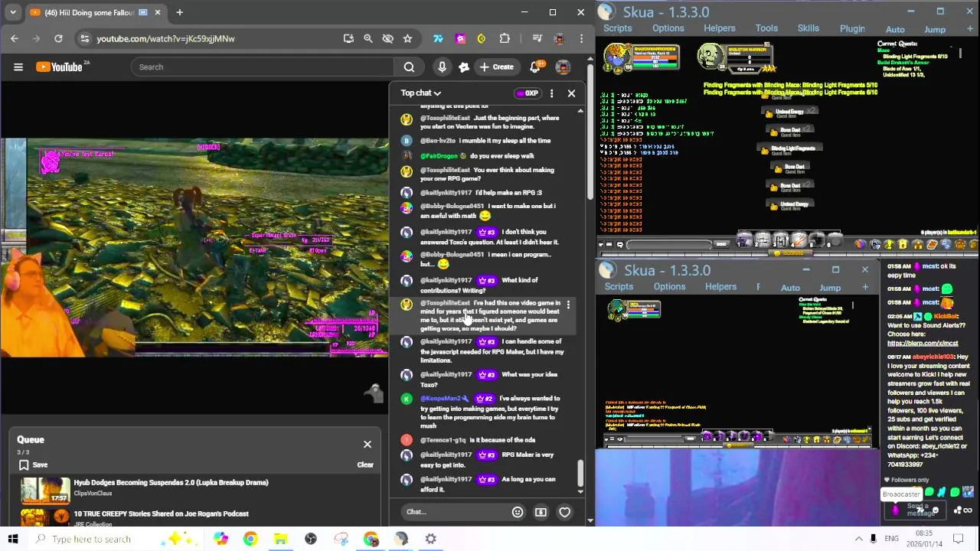Open YouTube notifications bell

pos(536,67)
